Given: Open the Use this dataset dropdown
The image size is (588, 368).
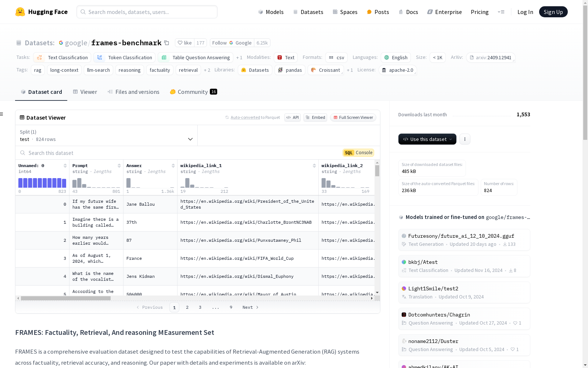Looking at the screenshot, I should (x=427, y=139).
